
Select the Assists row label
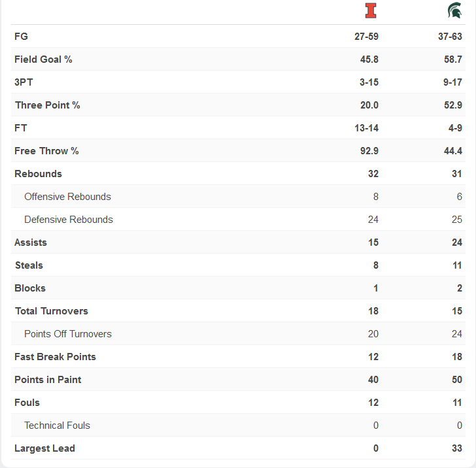(x=31, y=242)
